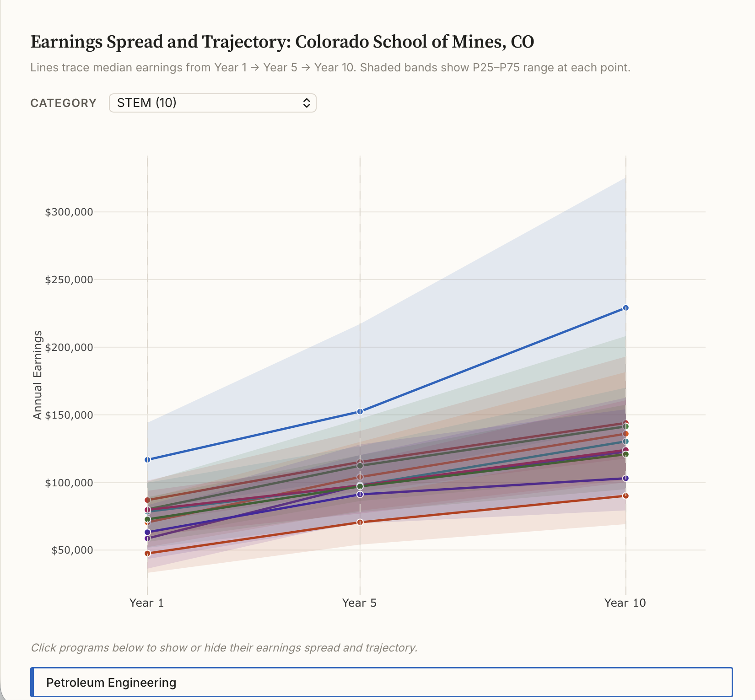The width and height of the screenshot is (755, 700).
Task: Click the green Year 5 marker near $98,000
Action: 360,486
